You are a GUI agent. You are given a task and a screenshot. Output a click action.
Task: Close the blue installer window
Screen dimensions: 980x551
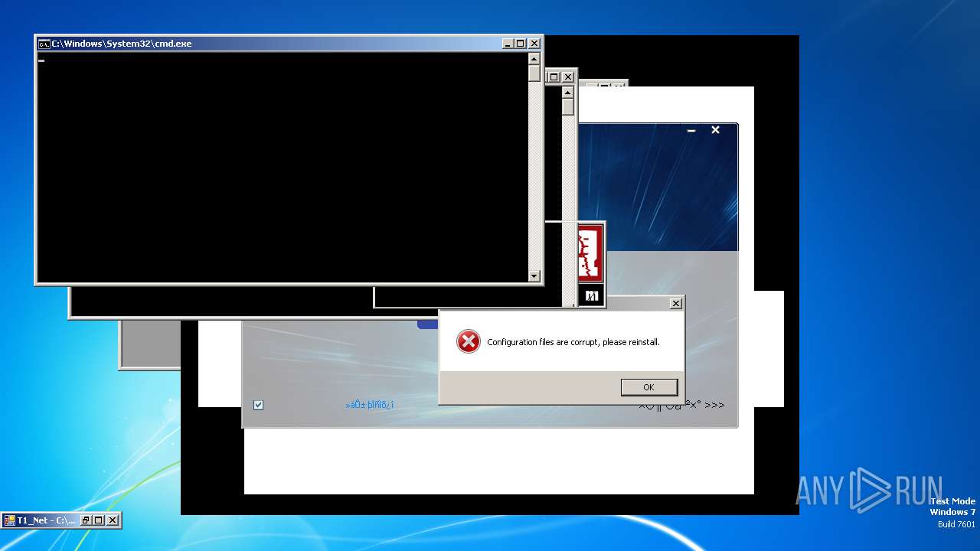[715, 130]
